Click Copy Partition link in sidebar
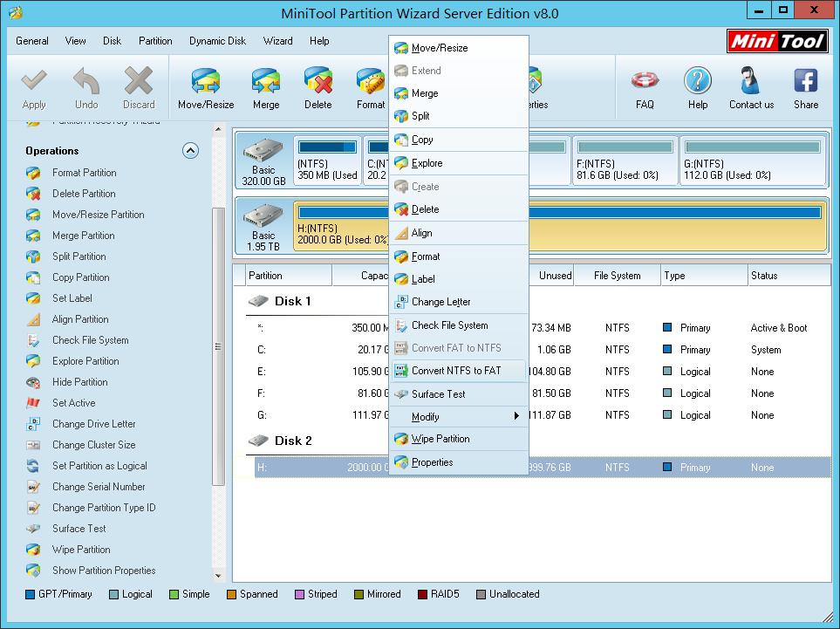Viewport: 840px width, 629px height. point(81,277)
